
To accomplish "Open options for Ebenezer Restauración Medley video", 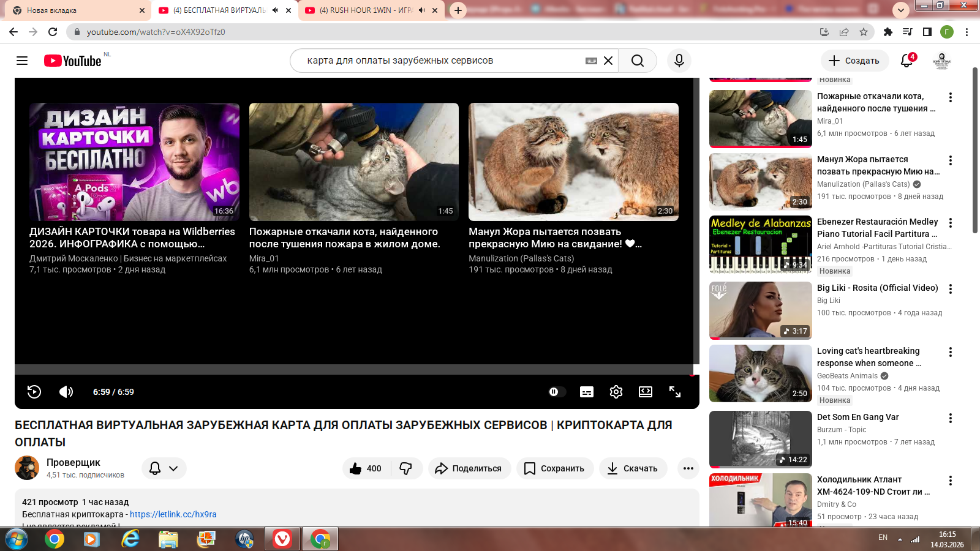I will [951, 223].
